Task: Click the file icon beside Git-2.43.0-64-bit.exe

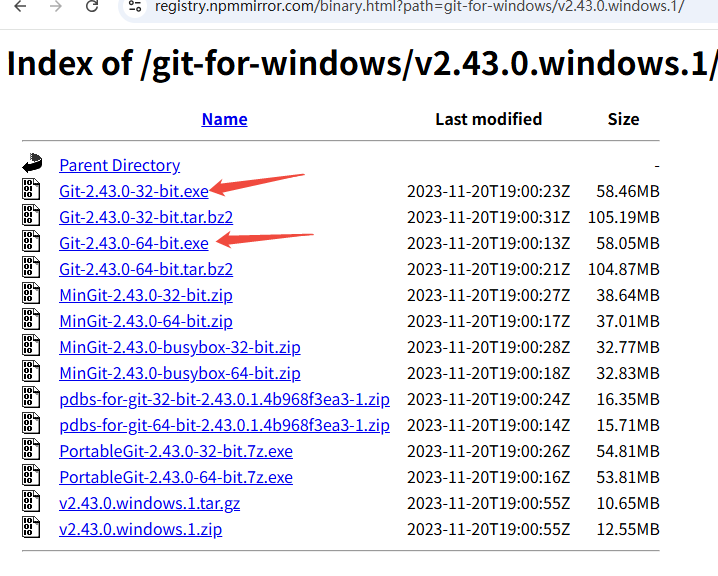Action: 31,242
